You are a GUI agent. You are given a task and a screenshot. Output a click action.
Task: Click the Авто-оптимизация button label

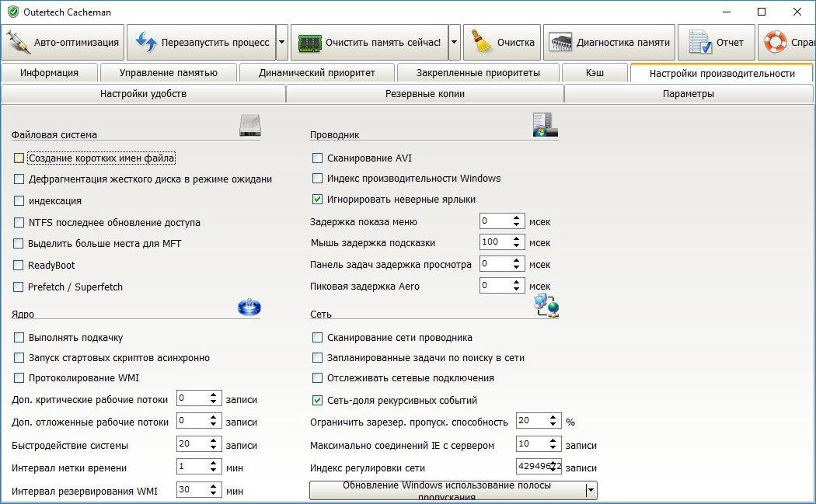point(76,43)
